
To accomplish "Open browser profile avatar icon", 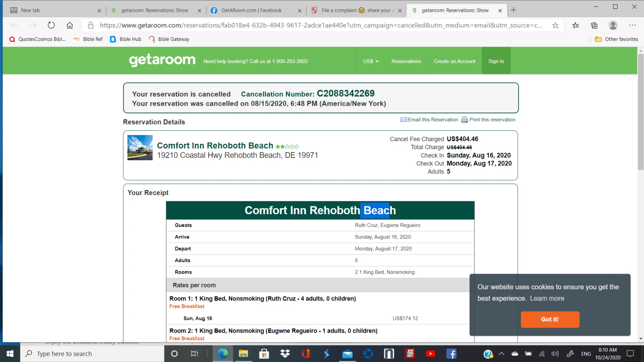I will 613,25.
